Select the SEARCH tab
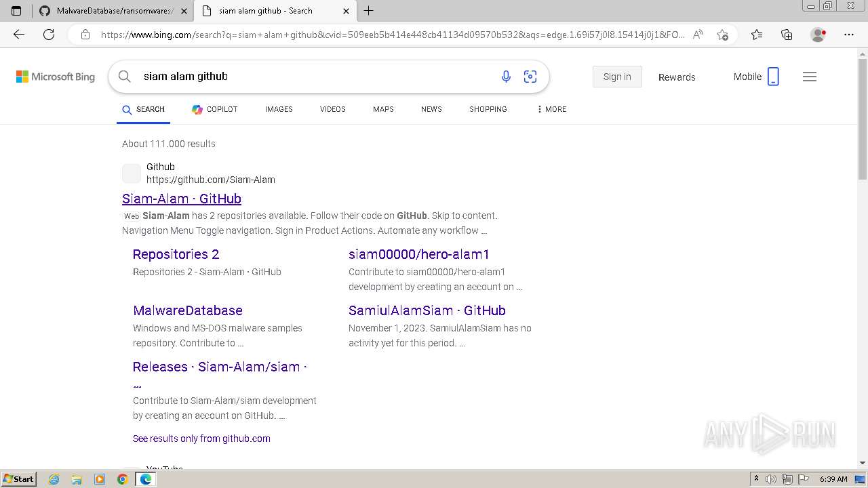Screen dimensions: 868x488 143,109
